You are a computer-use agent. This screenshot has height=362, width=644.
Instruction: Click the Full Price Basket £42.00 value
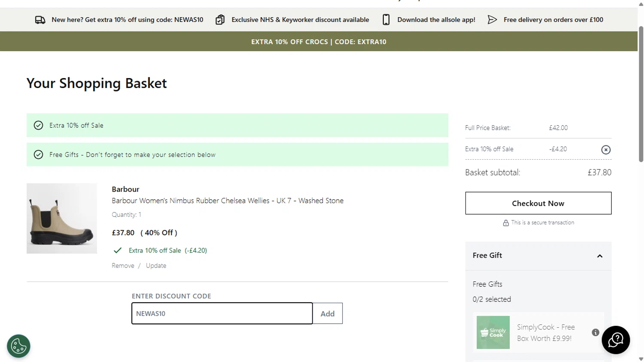558,128
